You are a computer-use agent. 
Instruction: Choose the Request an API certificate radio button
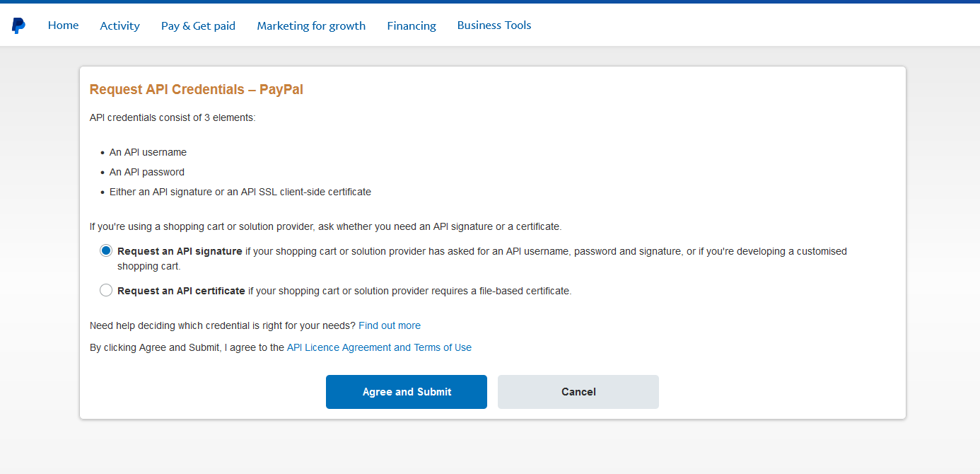pos(106,290)
